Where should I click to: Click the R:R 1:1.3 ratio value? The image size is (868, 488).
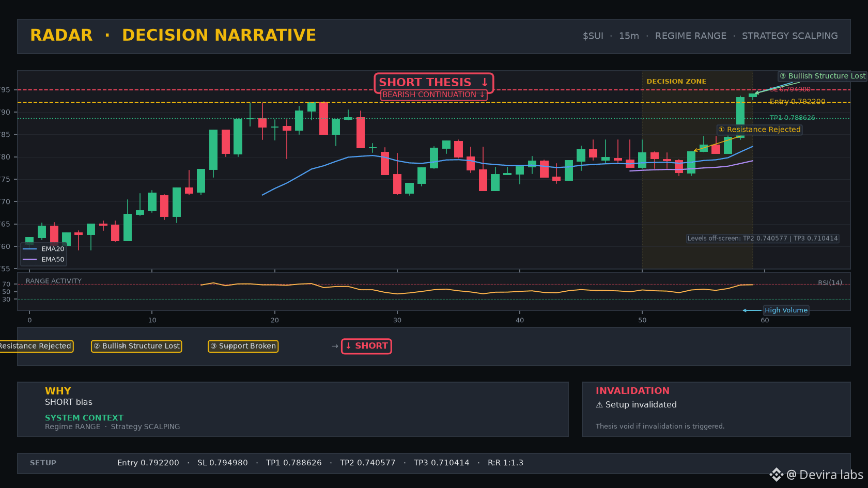tap(505, 463)
